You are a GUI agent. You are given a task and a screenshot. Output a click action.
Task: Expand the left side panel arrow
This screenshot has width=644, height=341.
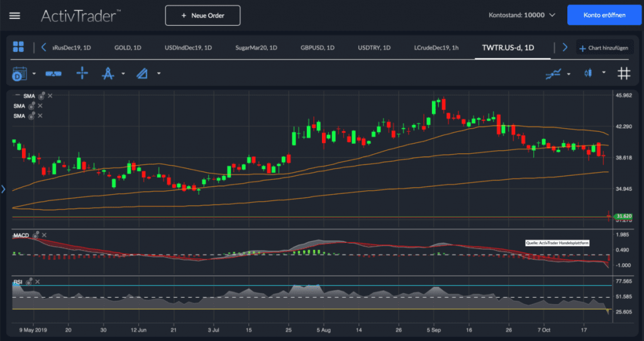click(3, 189)
